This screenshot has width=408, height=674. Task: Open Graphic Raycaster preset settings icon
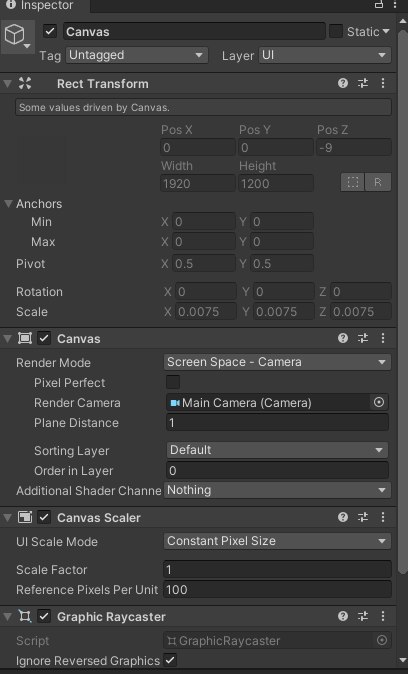click(x=363, y=616)
